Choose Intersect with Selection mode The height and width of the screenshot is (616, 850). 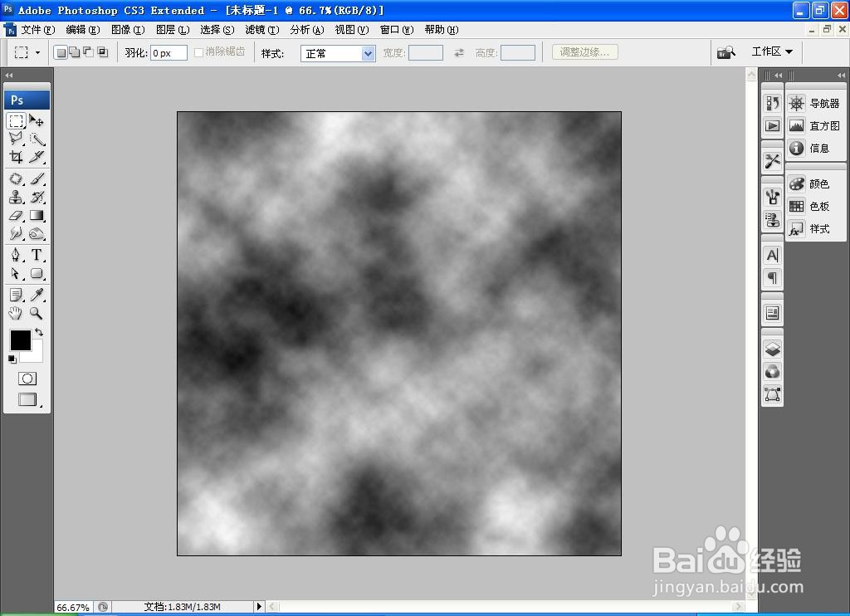[x=102, y=52]
